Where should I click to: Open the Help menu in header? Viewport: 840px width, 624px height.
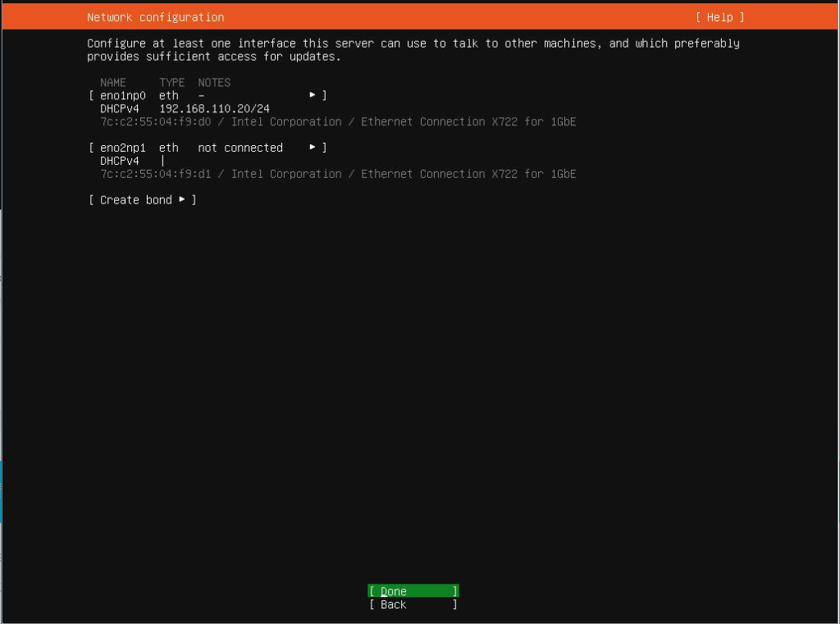pos(719,17)
